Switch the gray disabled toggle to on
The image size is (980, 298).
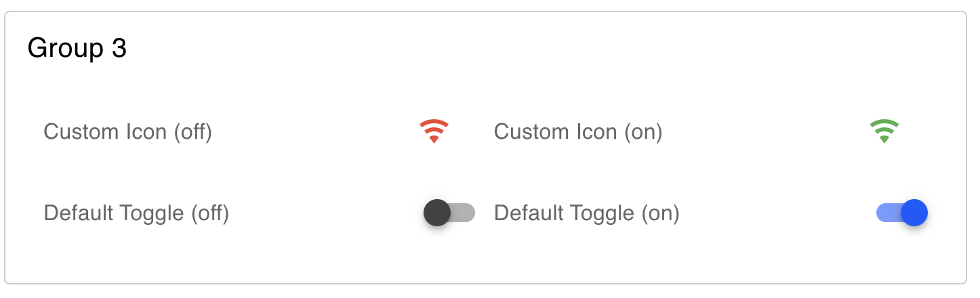tap(449, 213)
